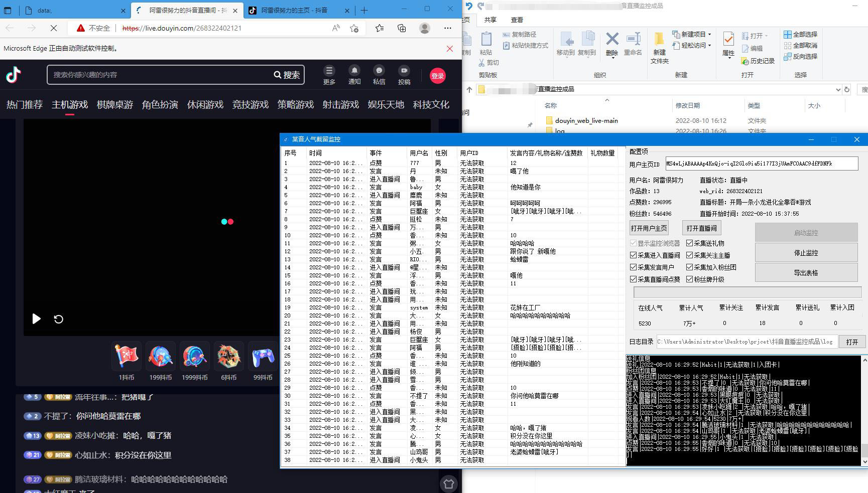Play the live video

point(36,318)
